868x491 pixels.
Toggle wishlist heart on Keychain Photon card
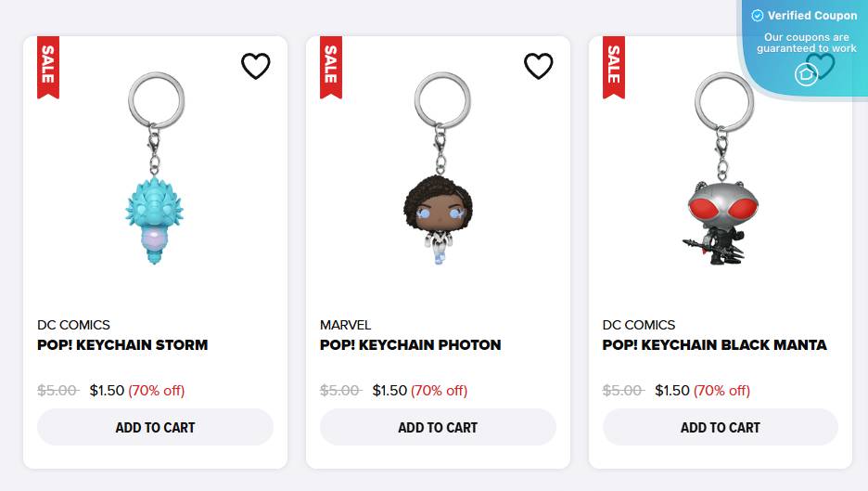click(539, 66)
